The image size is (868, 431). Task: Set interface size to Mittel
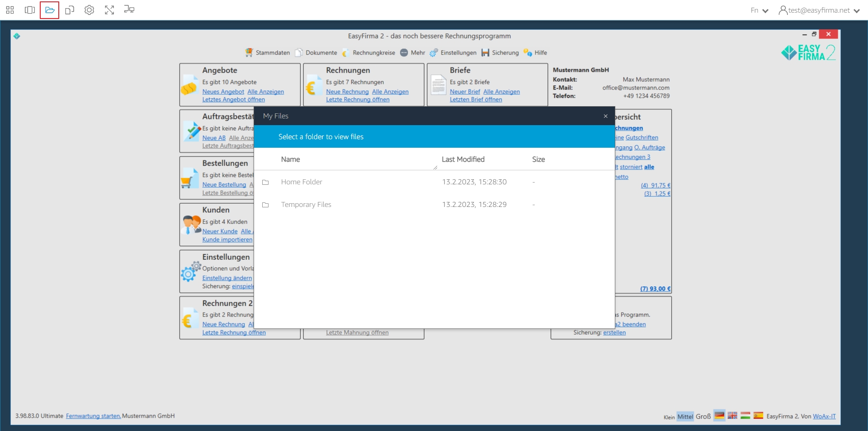click(685, 417)
